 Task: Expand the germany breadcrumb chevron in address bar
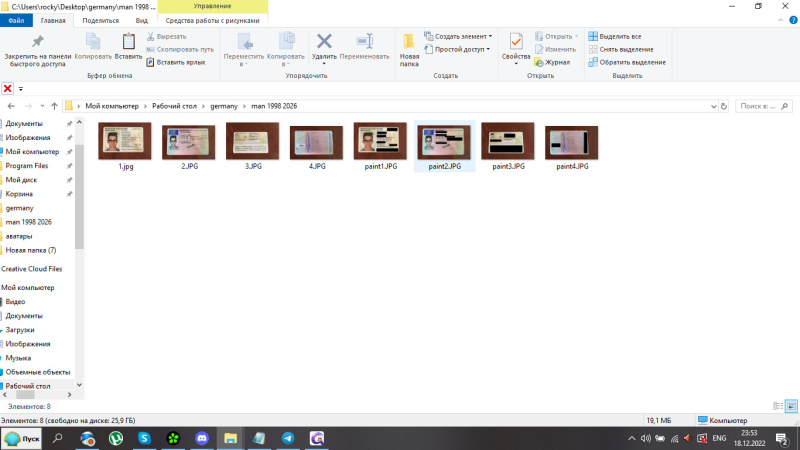245,105
